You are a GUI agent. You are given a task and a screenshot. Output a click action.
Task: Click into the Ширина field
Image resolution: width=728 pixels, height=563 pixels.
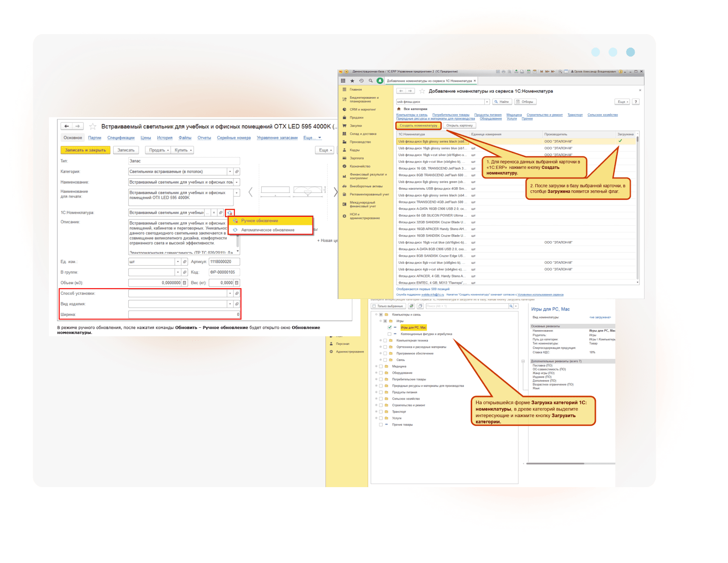[x=184, y=315]
